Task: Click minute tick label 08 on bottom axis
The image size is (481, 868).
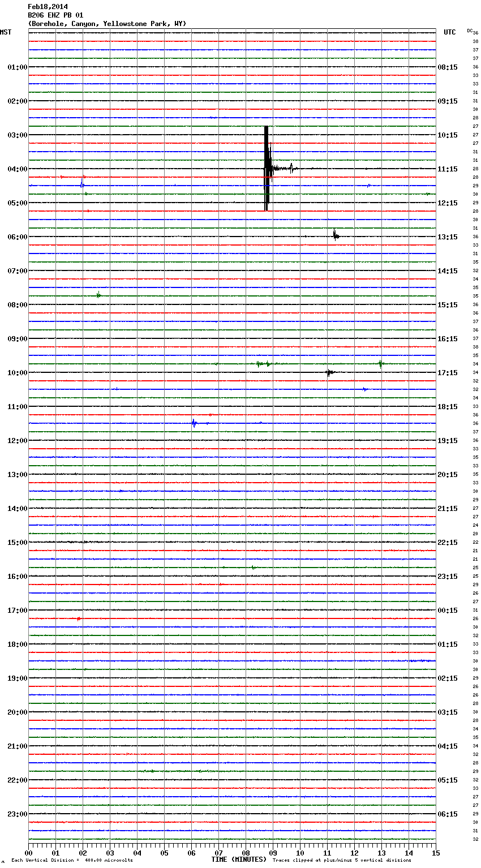Action: tap(246, 853)
